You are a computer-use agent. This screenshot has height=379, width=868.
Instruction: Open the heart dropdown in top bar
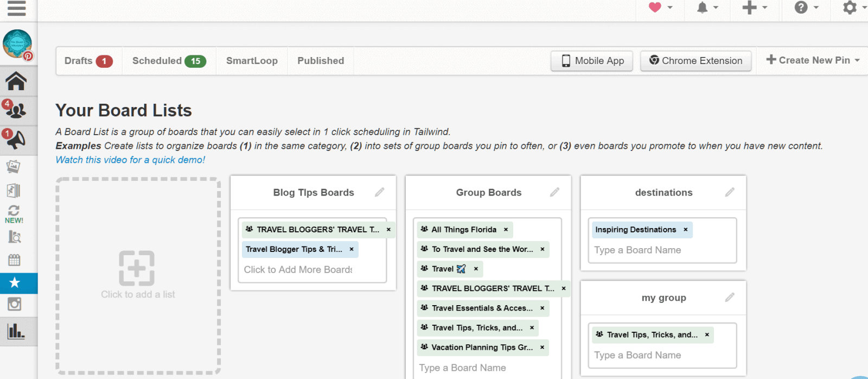tap(661, 8)
